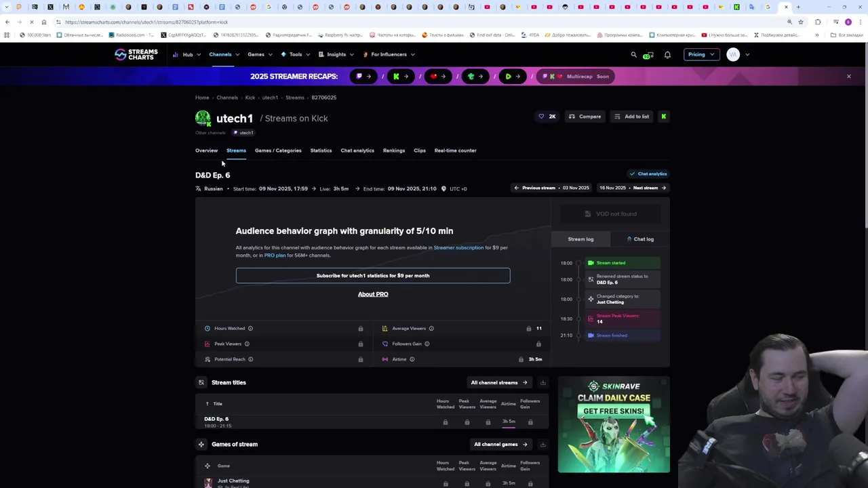Click the lock icon on Hours Watched row
The width and height of the screenshot is (868, 488).
pos(360,328)
